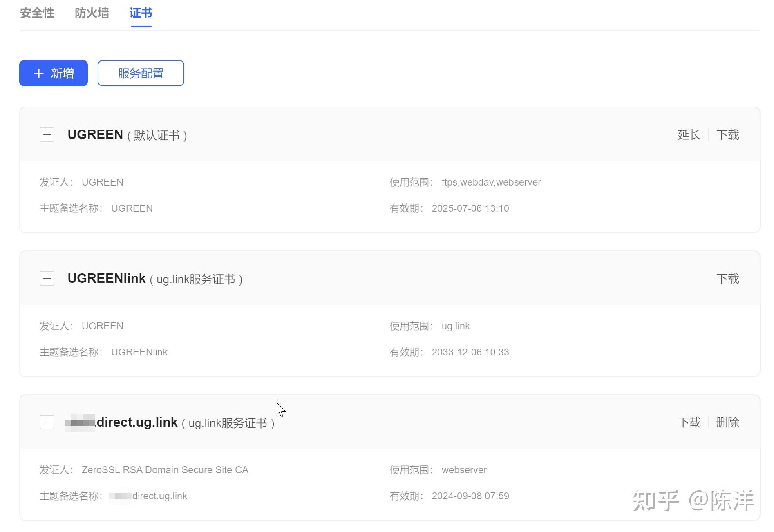Click the direct.ug.link certificate title
This screenshot has height=532, width=774.
pos(170,422)
